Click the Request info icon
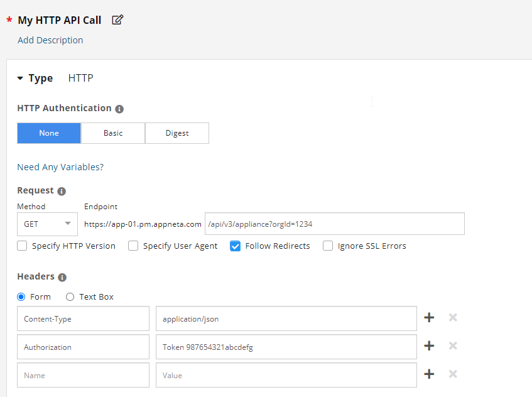This screenshot has width=532, height=397. 62,191
